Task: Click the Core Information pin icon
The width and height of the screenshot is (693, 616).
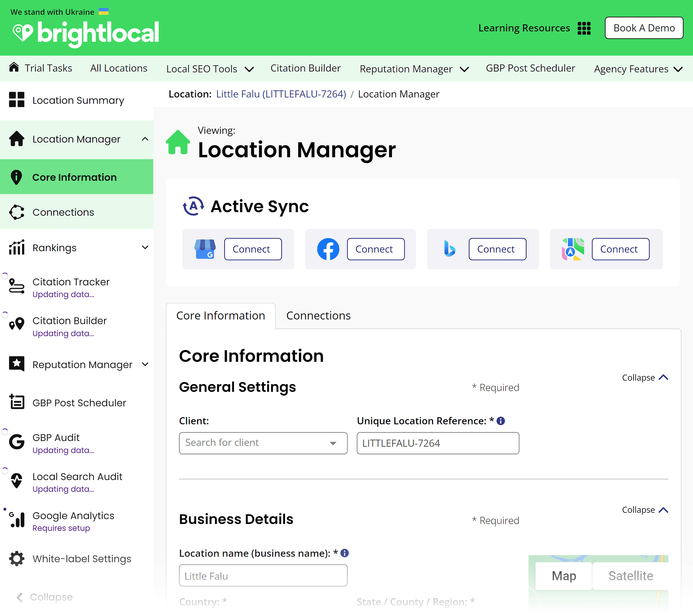Action: click(16, 177)
